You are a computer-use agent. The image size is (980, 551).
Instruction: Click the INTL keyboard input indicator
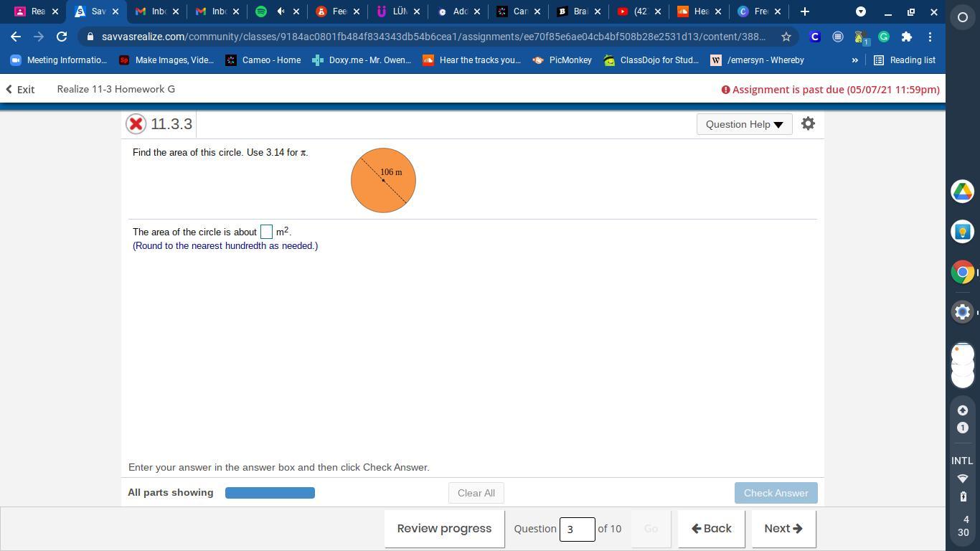pyautogui.click(x=963, y=461)
